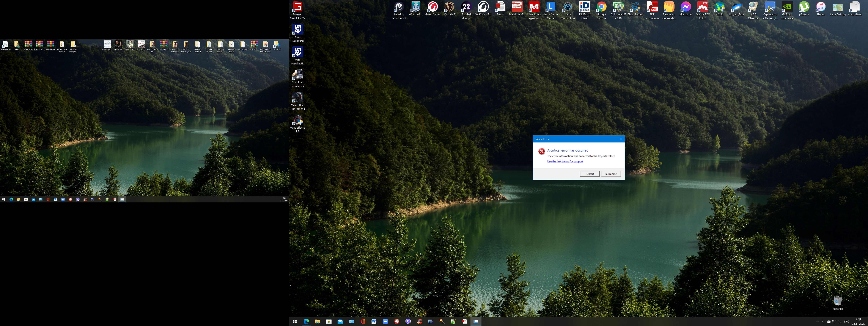
Task: Open Загрузки shortcut on left monitor
Action: (277, 46)
